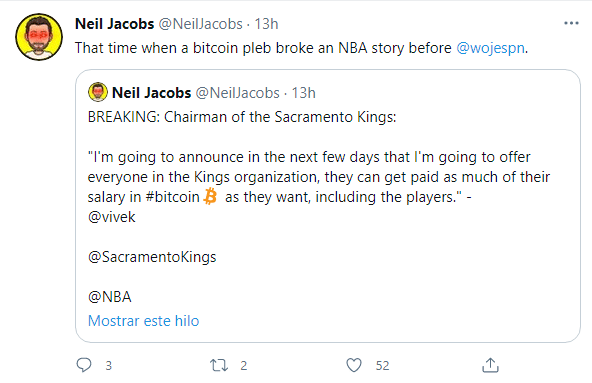Click the likes count 52
The width and height of the screenshot is (592, 383).
(382, 366)
